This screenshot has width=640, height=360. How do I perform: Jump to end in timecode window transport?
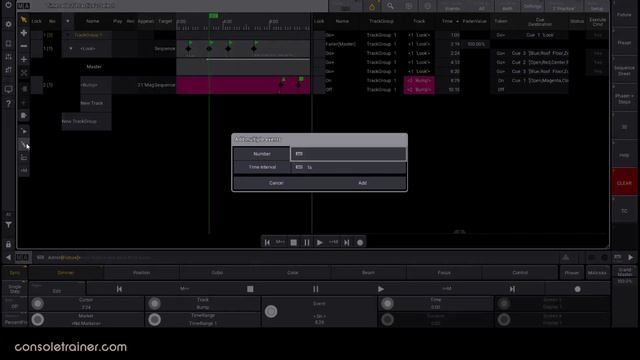point(347,242)
